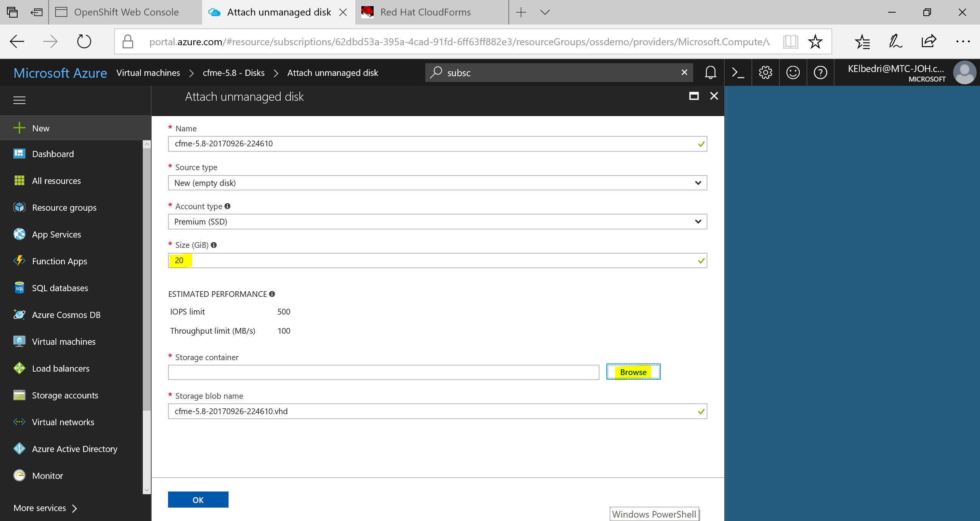Click the Load balancers sidebar icon
The width and height of the screenshot is (980, 521).
tap(19, 368)
